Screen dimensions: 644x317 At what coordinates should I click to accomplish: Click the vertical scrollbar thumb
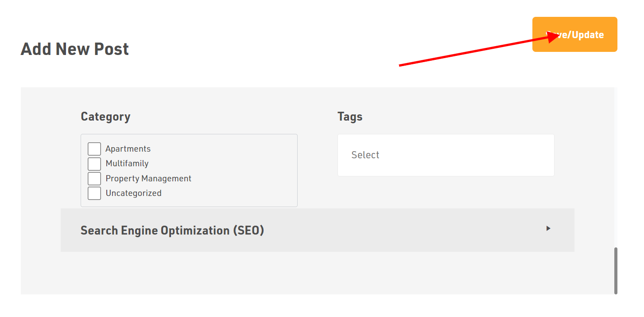pos(616,270)
